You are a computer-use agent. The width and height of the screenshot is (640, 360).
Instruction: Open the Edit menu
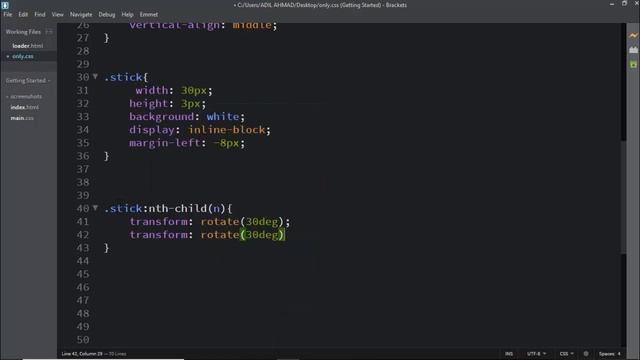tap(23, 14)
